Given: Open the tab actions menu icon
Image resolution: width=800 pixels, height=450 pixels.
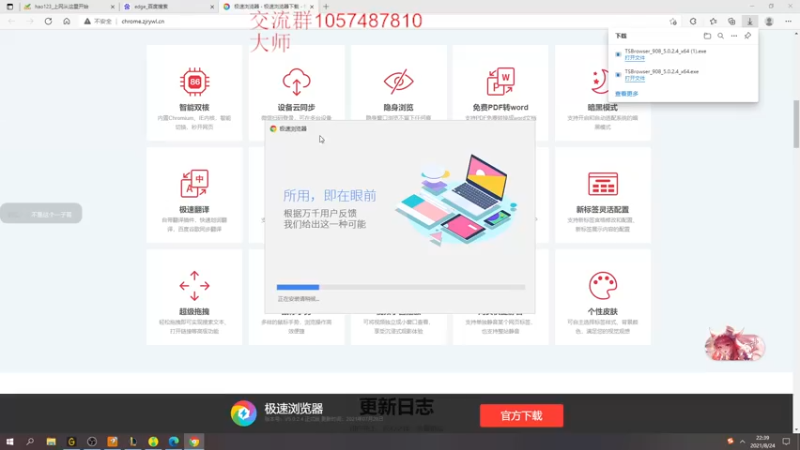Looking at the screenshot, I should tap(10, 7).
